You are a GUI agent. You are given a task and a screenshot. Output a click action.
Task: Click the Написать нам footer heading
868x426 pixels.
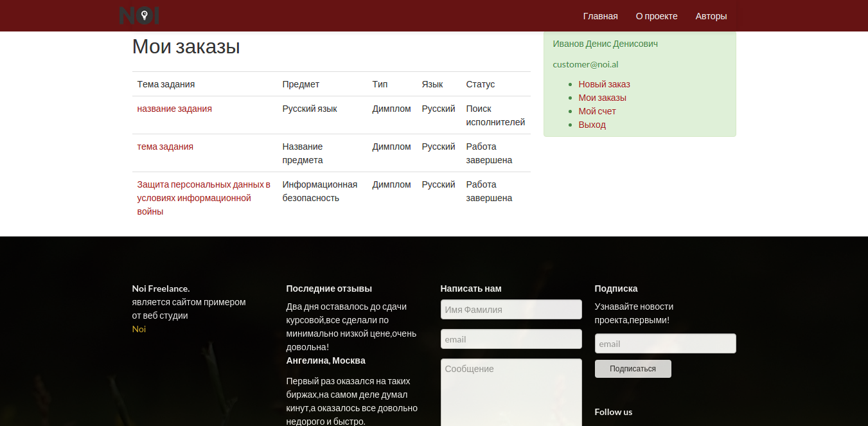471,288
